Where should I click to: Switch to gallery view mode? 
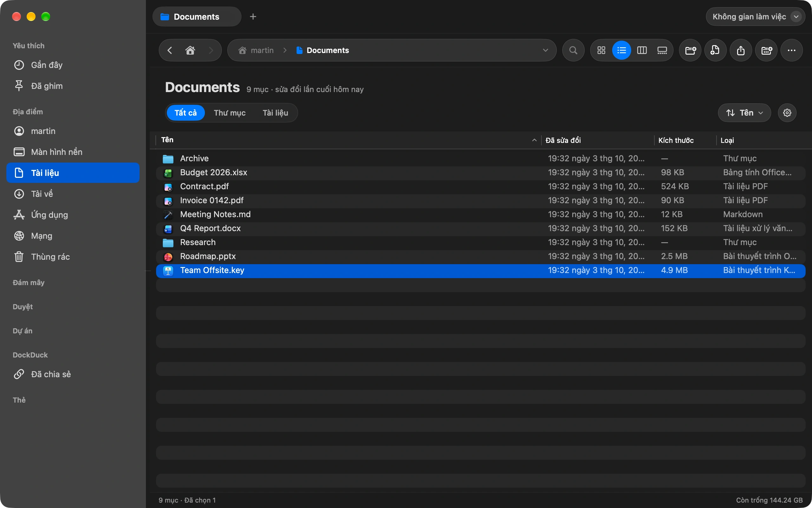point(662,50)
